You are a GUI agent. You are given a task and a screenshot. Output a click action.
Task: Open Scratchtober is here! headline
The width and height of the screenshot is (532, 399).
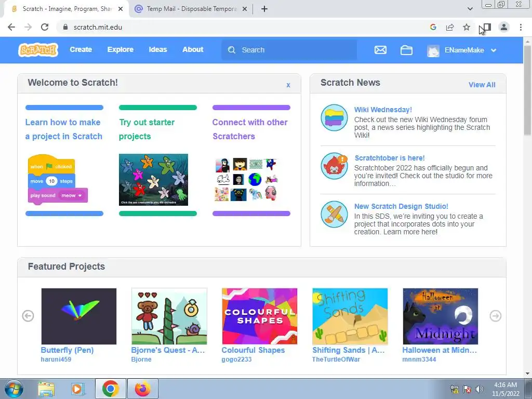[x=390, y=158]
